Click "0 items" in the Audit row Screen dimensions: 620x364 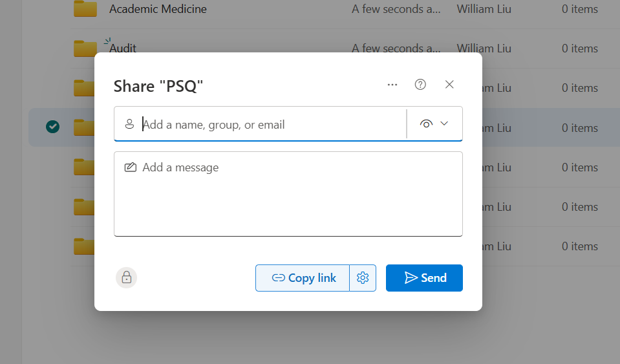(579, 48)
